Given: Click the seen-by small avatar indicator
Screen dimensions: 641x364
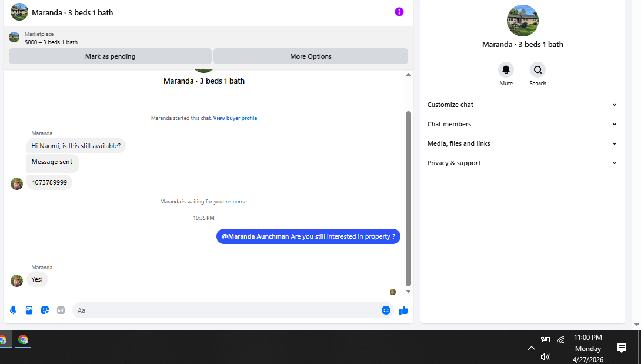Looking at the screenshot, I should pyautogui.click(x=393, y=292).
